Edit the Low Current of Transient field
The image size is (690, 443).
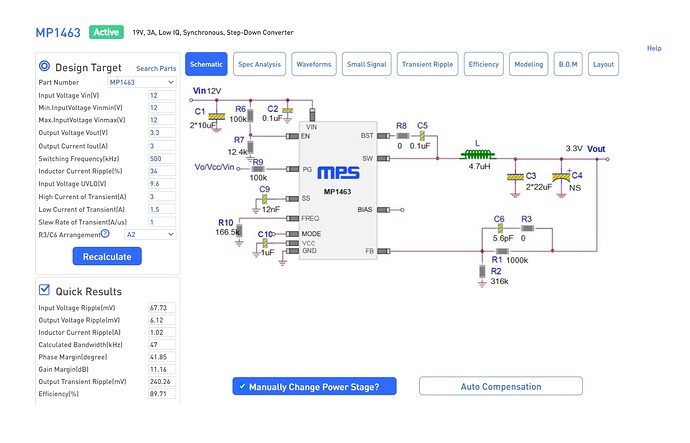point(162,209)
